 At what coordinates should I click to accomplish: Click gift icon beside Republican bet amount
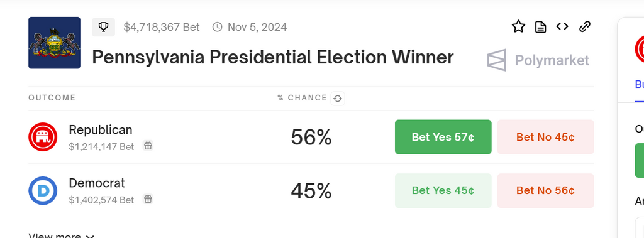pyautogui.click(x=148, y=145)
